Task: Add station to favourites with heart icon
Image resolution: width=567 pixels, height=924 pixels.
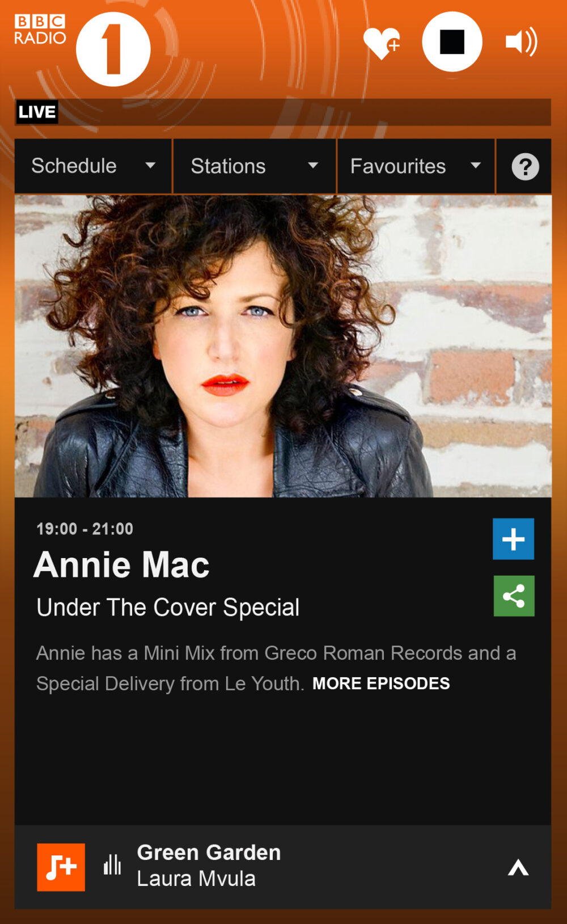Action: 382,43
